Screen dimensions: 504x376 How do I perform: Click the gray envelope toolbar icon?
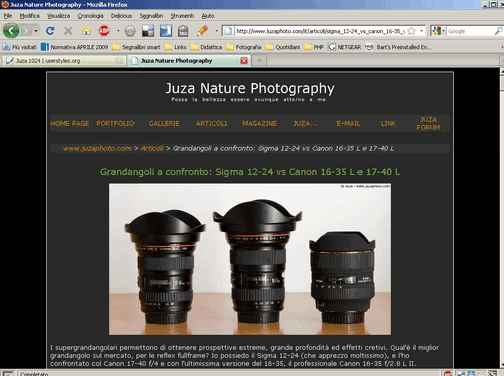click(183, 31)
